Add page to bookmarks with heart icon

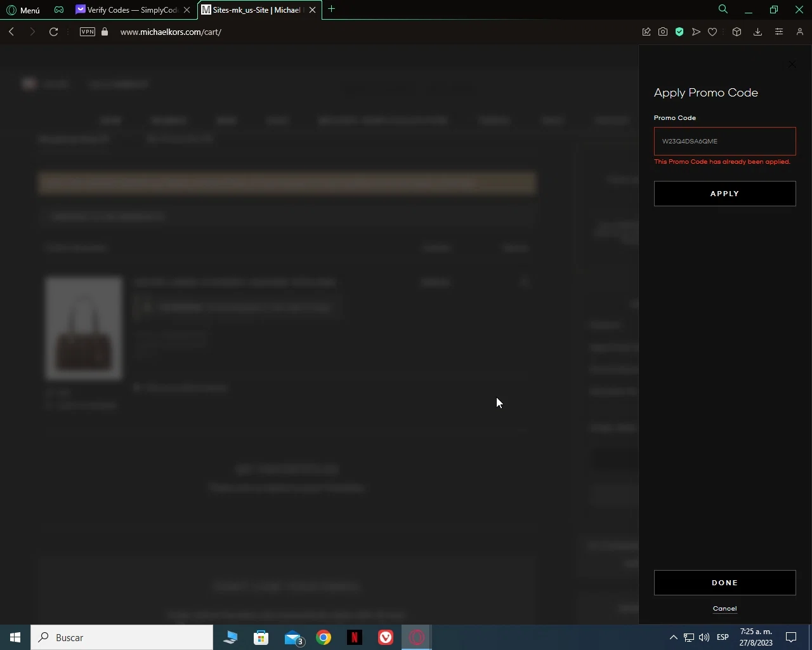[712, 32]
